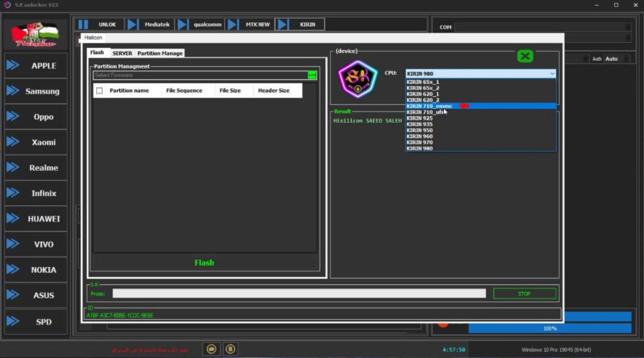This screenshot has width=644, height=358.
Task: Switch to the KIRIN tab
Action: coord(307,25)
